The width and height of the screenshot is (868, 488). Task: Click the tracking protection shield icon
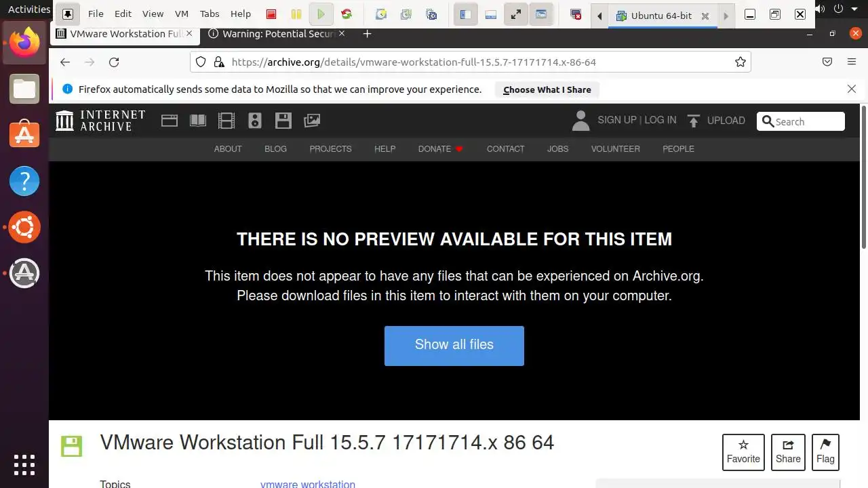coord(201,62)
